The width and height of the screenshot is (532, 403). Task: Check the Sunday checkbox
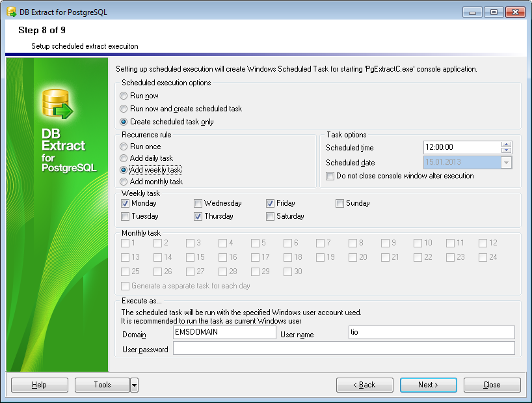(339, 203)
